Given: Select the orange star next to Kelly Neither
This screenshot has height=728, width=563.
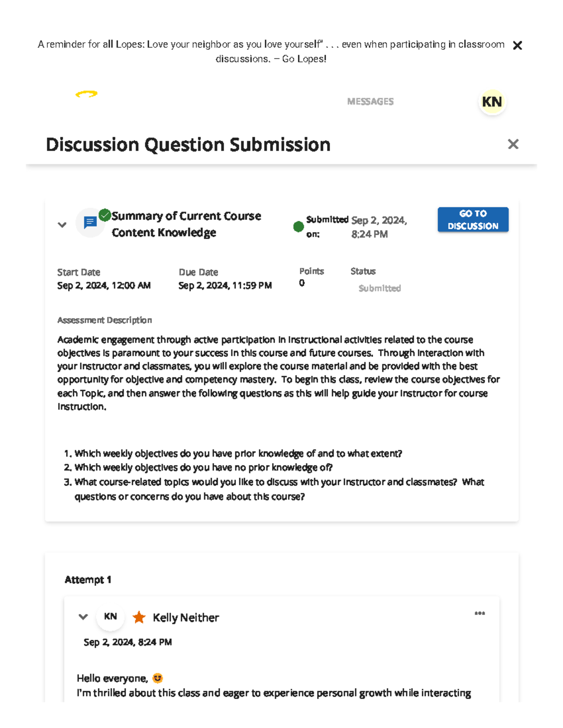Looking at the screenshot, I should (x=139, y=617).
